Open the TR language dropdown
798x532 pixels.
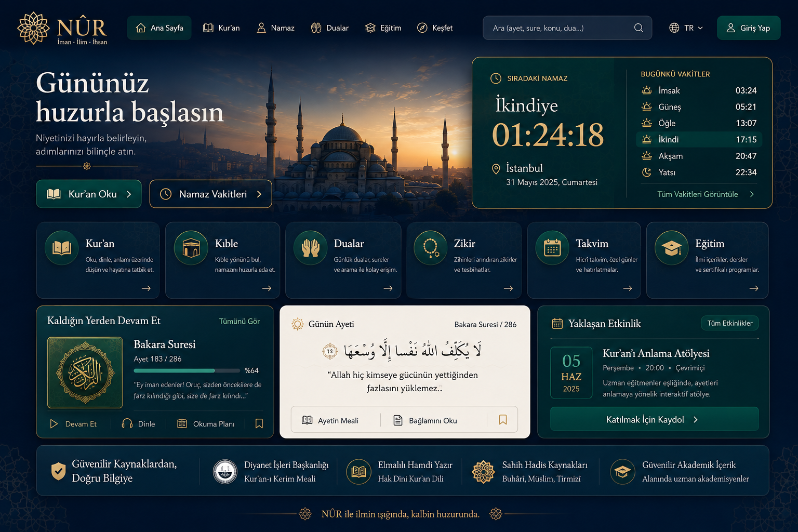686,28
